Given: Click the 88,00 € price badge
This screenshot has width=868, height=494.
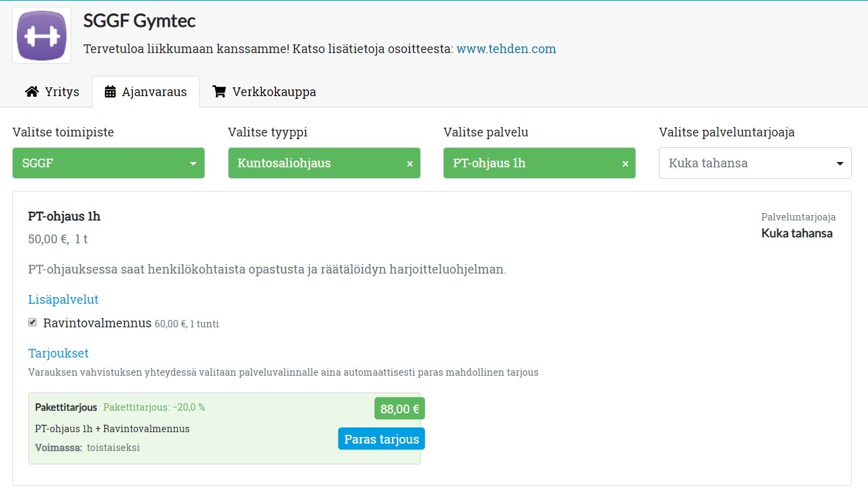Looking at the screenshot, I should tap(399, 409).
